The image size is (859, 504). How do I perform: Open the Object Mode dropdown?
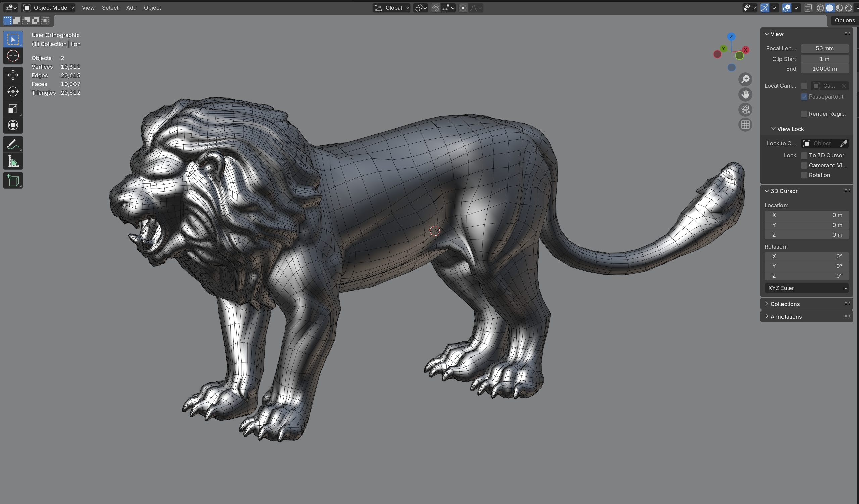[48, 8]
